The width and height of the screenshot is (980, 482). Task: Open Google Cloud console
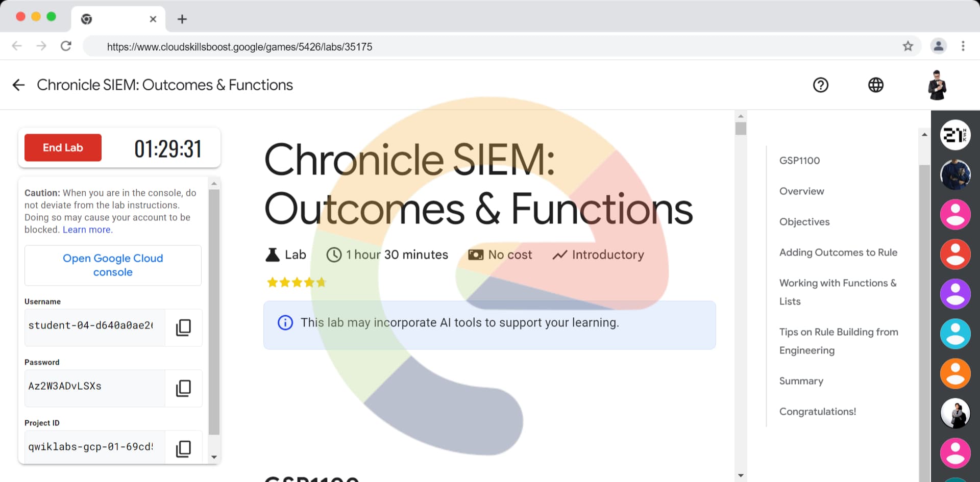113,265
